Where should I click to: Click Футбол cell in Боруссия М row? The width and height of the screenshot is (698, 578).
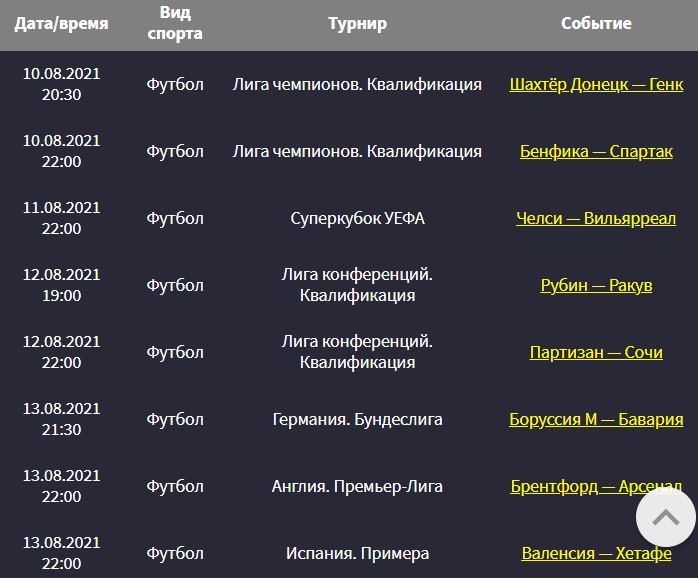click(x=175, y=419)
